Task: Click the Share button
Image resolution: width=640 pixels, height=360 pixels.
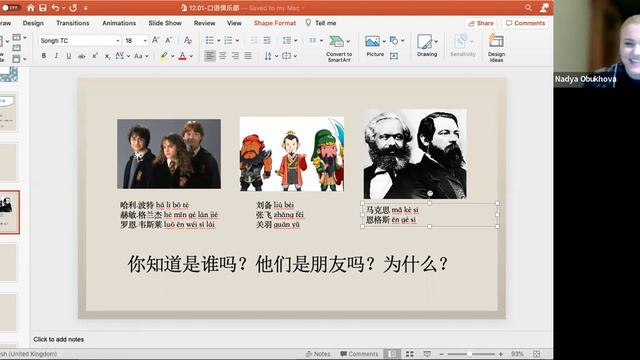Action: coord(481,23)
